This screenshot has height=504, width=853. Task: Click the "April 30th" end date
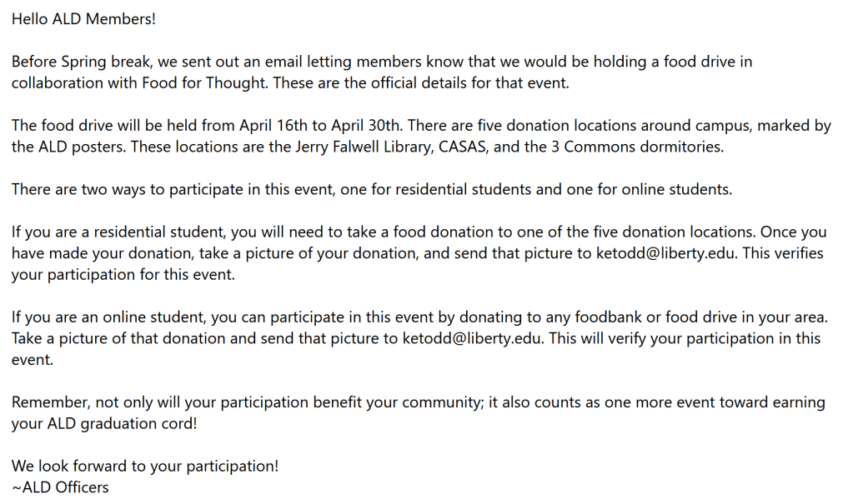(368, 127)
